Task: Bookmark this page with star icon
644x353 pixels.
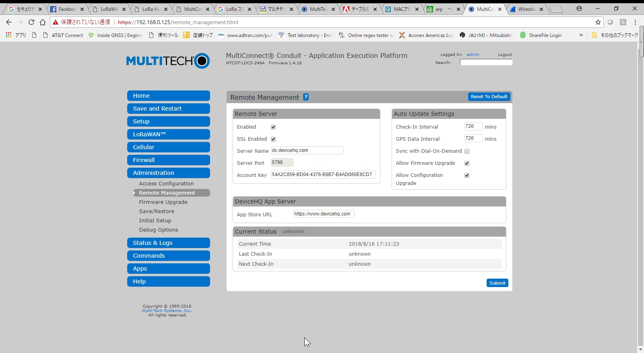Action: click(598, 22)
